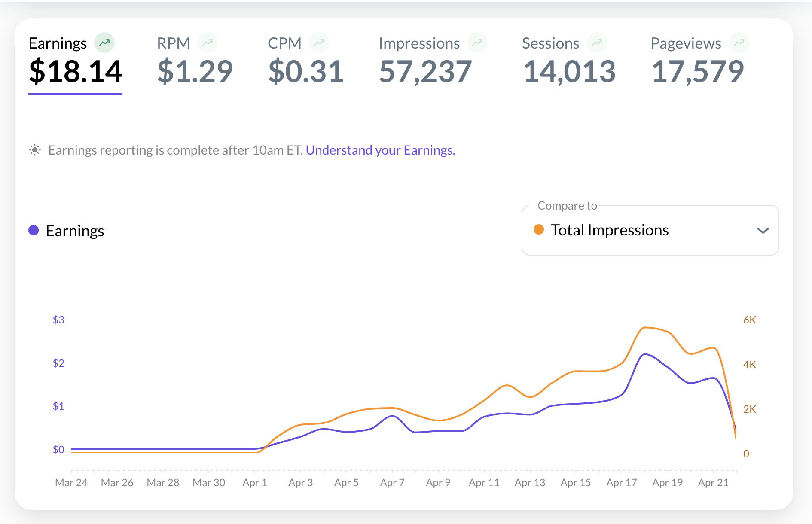Show the Sessions 14,013 metric
The image size is (812, 524).
(569, 71)
